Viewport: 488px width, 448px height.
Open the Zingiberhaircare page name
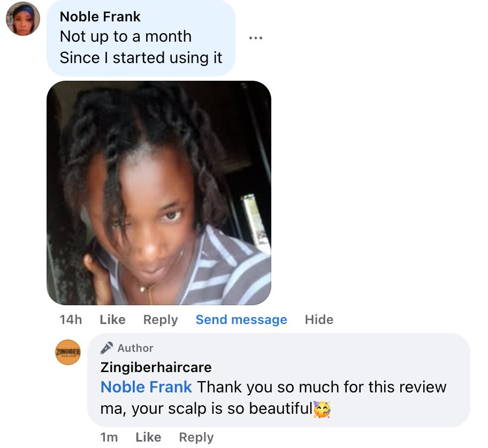pos(156,367)
